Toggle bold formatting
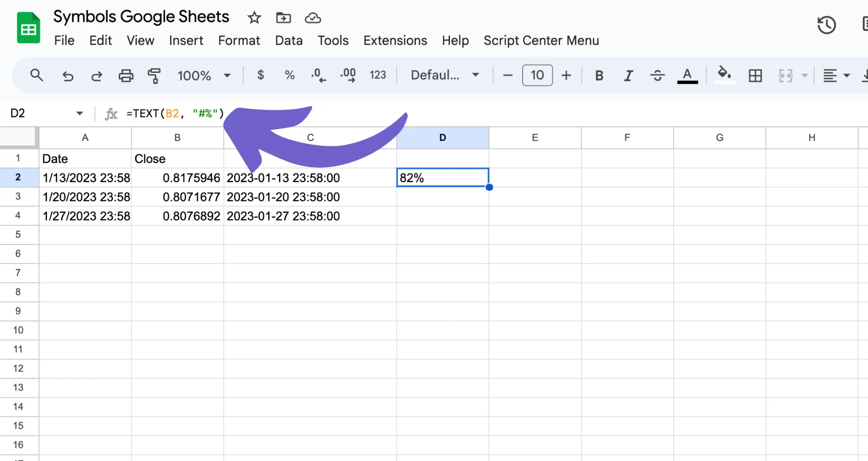 [599, 75]
